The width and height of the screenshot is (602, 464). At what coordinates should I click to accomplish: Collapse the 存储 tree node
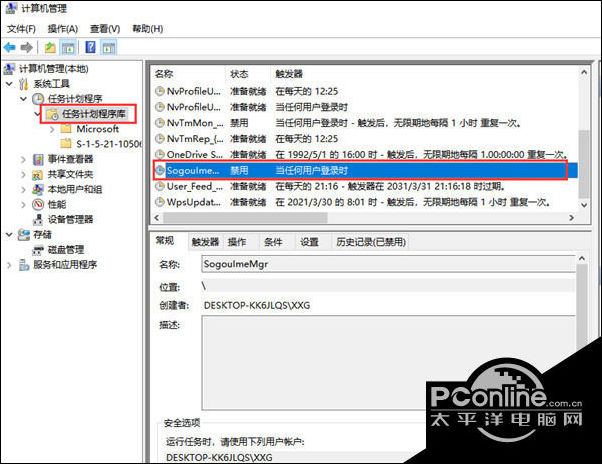coord(10,234)
